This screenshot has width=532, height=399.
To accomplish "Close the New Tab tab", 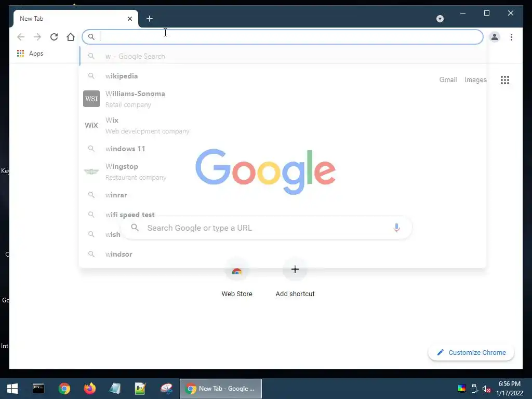I will pyautogui.click(x=129, y=19).
